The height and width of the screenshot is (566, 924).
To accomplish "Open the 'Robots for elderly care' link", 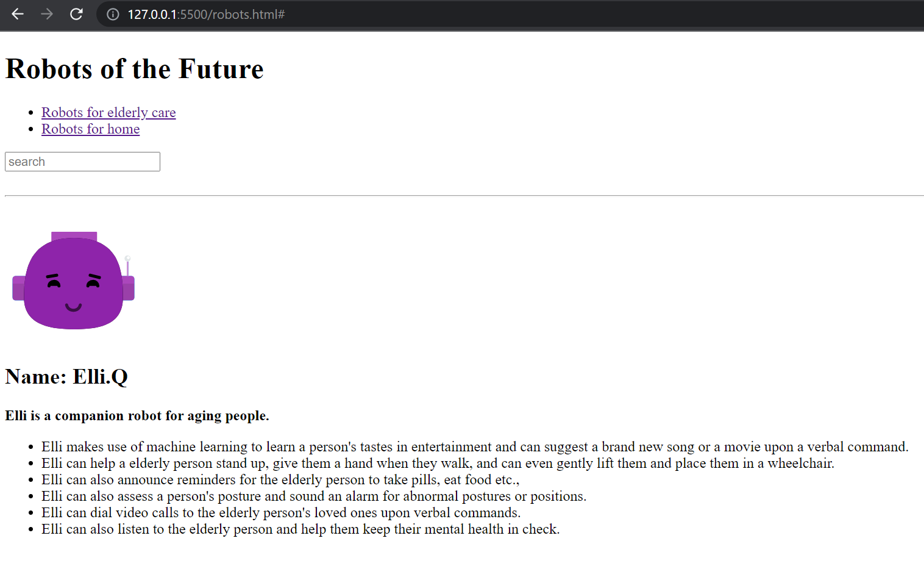I will [x=108, y=112].
